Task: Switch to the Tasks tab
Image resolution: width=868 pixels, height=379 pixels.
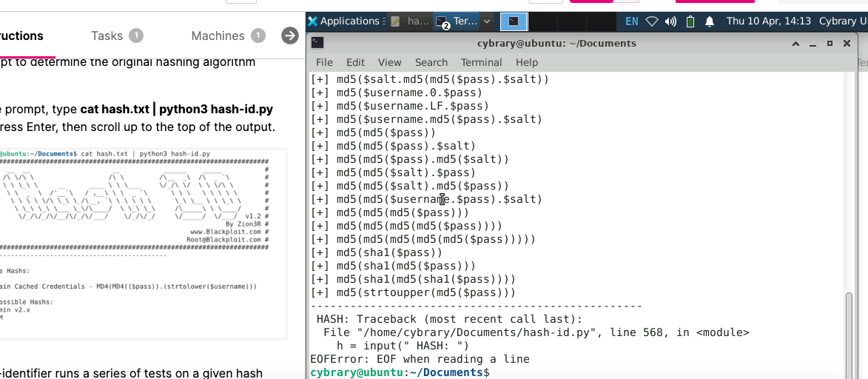Action: click(107, 36)
